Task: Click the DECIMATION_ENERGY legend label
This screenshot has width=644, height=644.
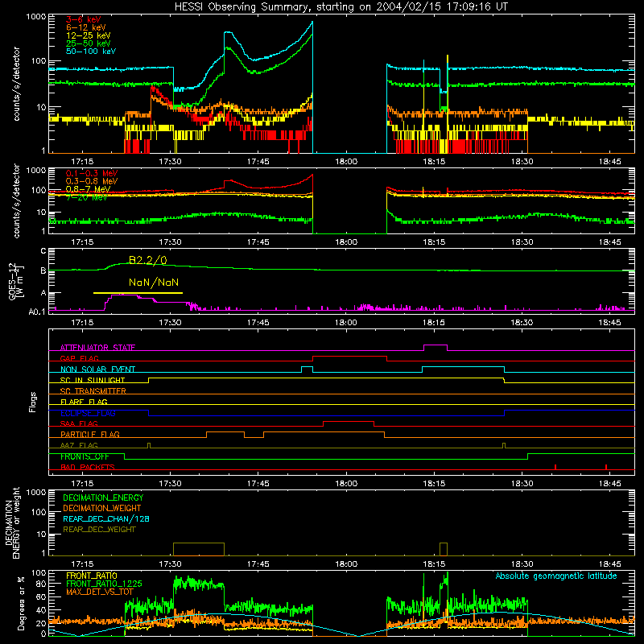Action: point(103,497)
